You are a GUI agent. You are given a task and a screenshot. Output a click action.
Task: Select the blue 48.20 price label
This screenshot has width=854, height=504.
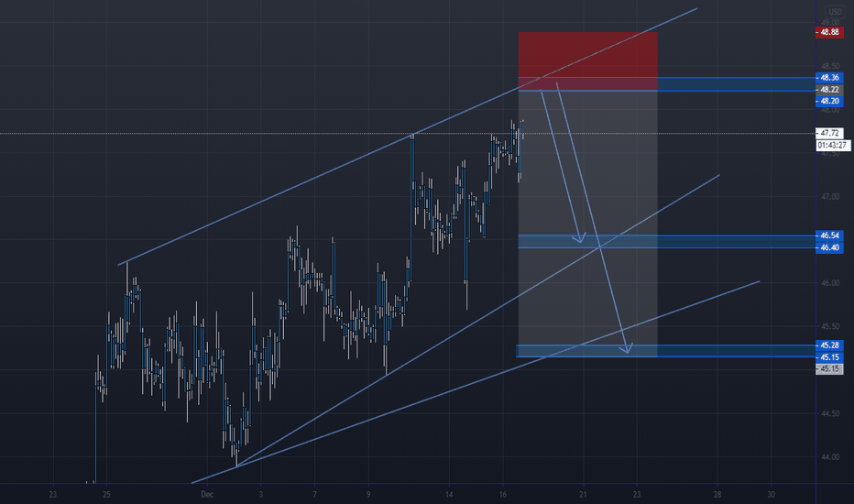pyautogui.click(x=829, y=101)
